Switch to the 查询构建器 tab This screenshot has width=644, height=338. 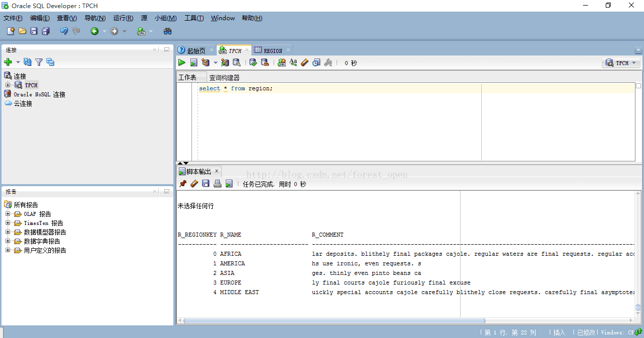(224, 78)
